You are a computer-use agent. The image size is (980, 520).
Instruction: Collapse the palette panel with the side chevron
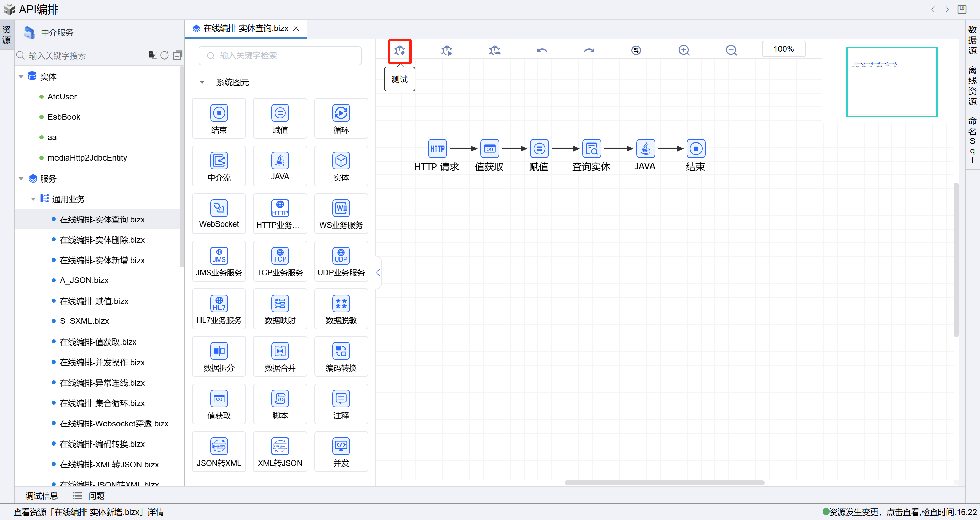[x=378, y=272]
